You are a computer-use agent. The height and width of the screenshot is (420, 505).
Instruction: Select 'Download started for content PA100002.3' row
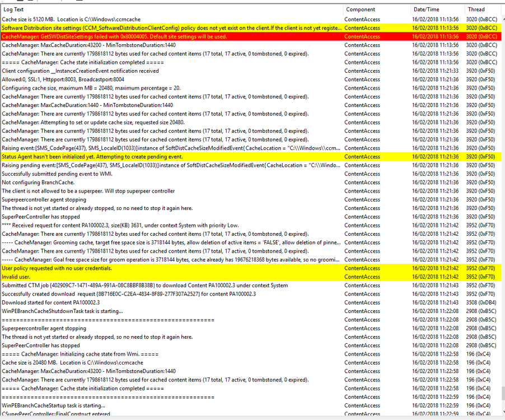tap(251, 302)
